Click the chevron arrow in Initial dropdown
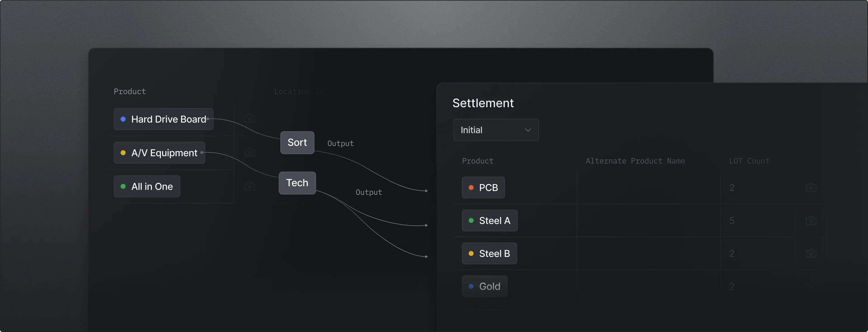The image size is (868, 332). tap(528, 130)
